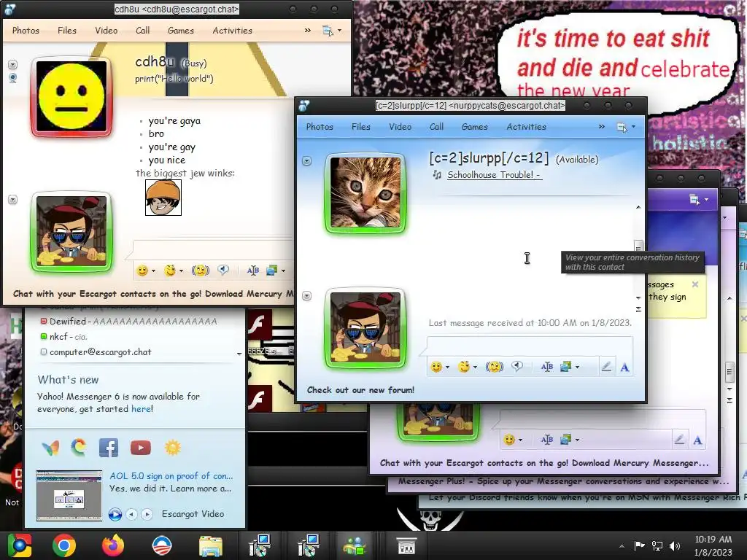747x560 pixels.
Task: Start a voice clip in the slurpp conversation
Action: click(517, 366)
